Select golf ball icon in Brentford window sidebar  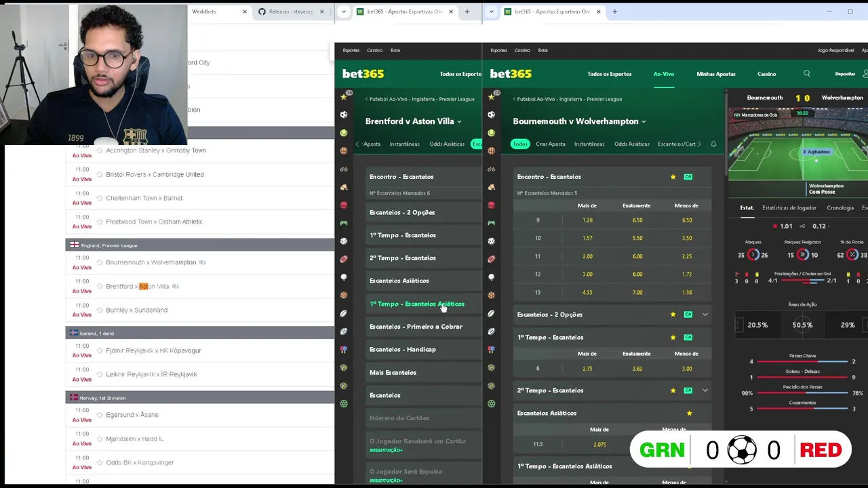(x=344, y=277)
